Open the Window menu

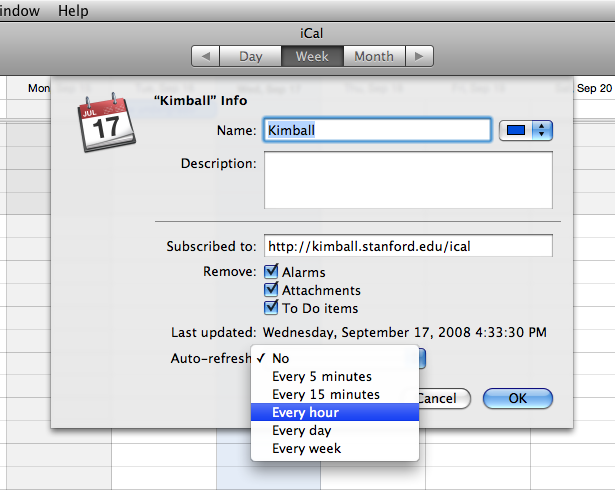[x=20, y=11]
